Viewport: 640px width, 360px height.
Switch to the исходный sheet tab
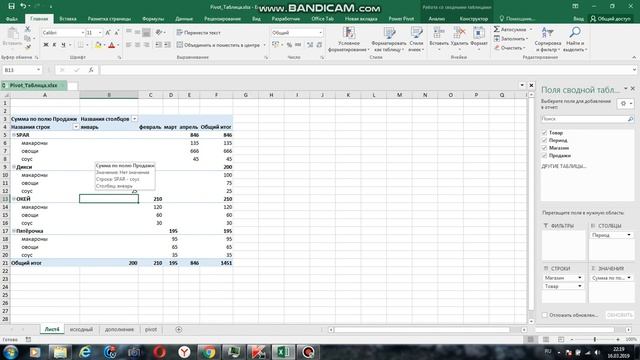(81, 329)
